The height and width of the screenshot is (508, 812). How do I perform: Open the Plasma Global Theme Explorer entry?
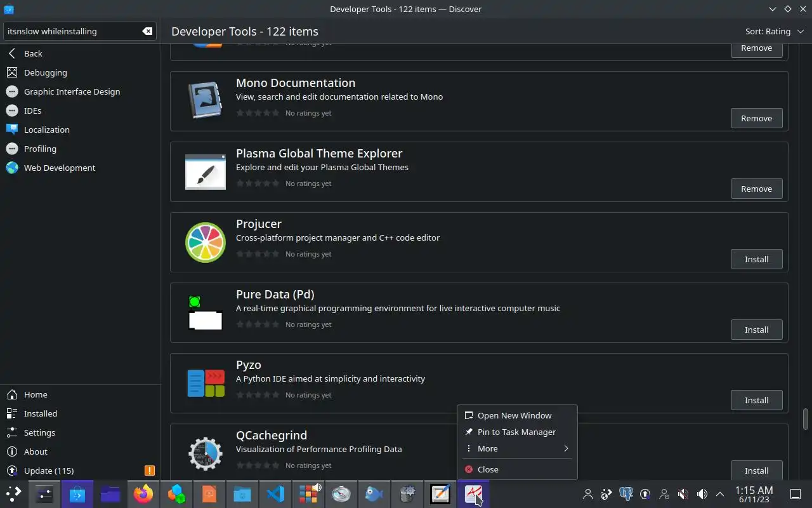pos(479,172)
